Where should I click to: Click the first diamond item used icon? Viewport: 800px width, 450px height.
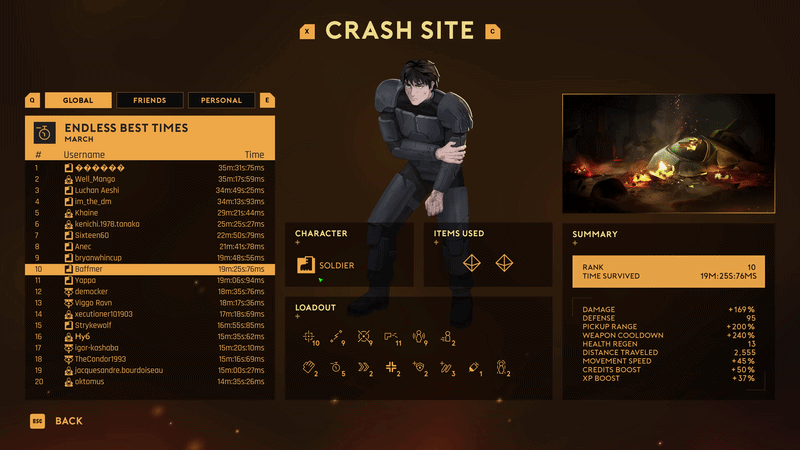coord(471,263)
